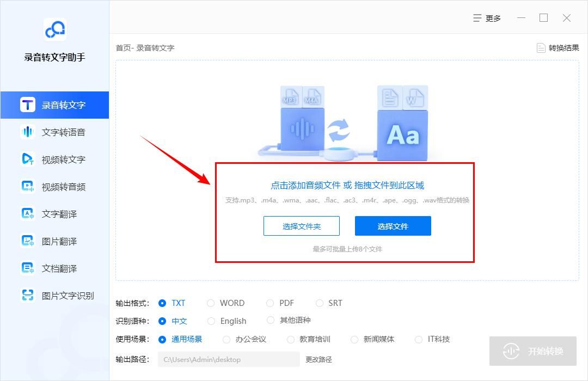
Task: Click the circular convert arrows illustration
Action: 338,131
